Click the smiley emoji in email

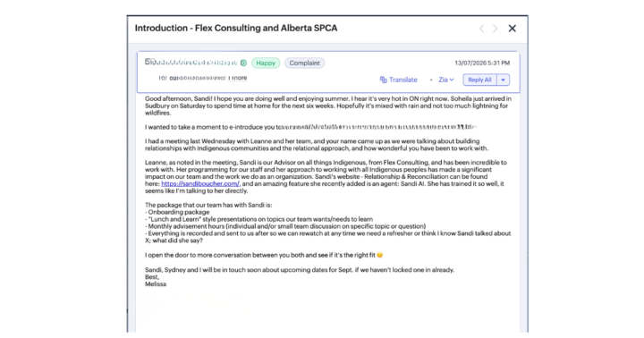[x=380, y=255]
